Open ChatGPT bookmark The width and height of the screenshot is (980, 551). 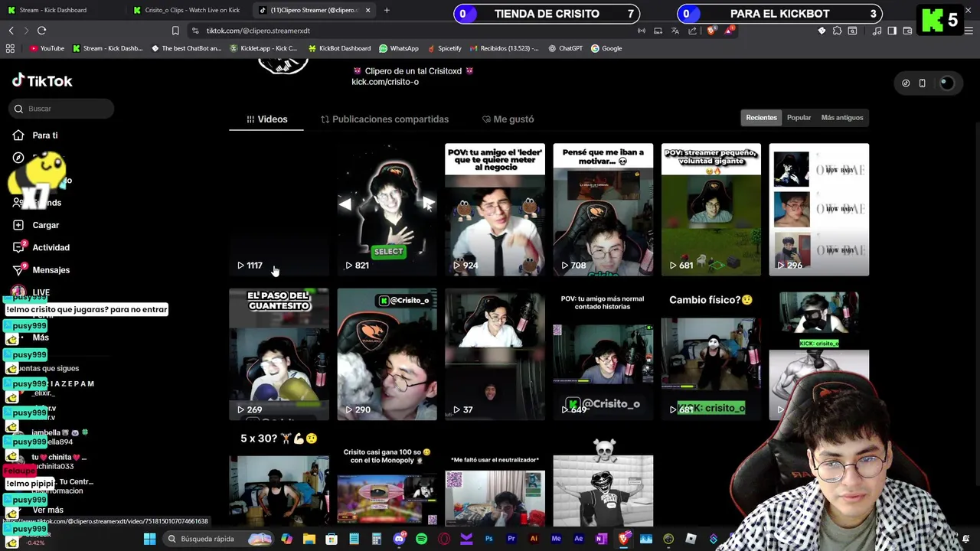(x=565, y=48)
